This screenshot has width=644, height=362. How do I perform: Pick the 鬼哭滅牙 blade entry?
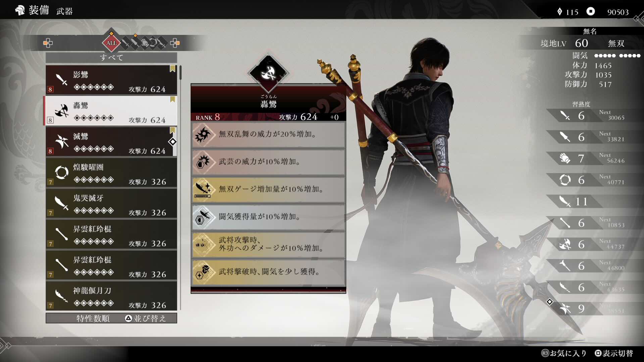click(111, 204)
